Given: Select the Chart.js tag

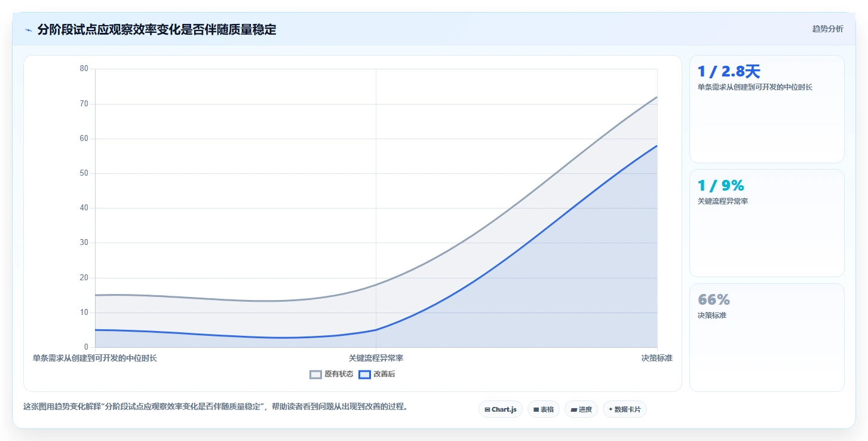Looking at the screenshot, I should (501, 409).
